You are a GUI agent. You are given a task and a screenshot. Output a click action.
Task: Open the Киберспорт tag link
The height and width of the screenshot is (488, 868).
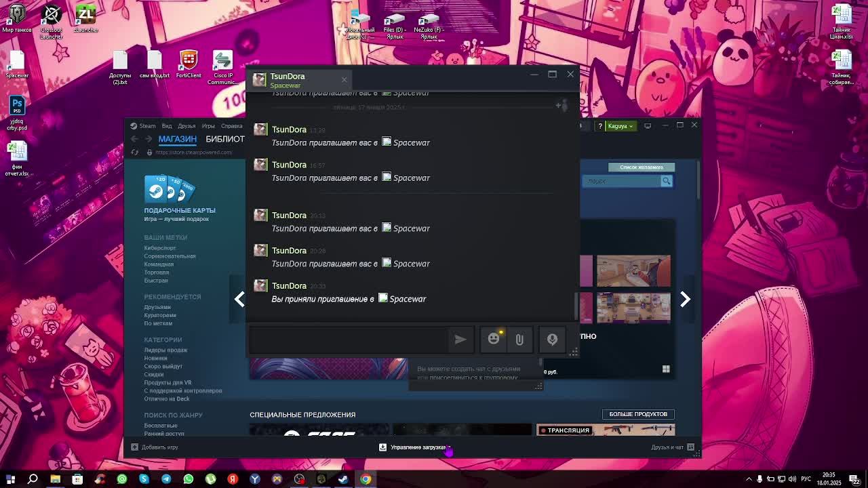[160, 248]
